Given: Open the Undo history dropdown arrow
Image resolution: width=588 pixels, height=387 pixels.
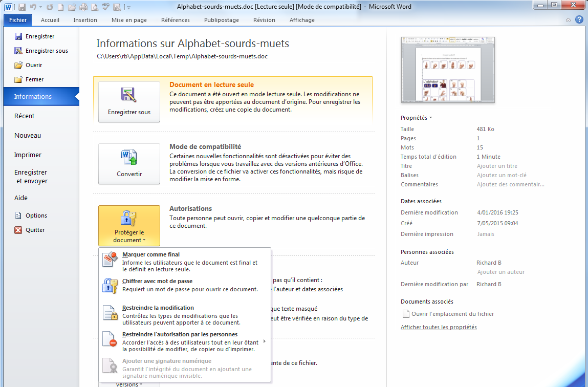Looking at the screenshot, I should point(40,7).
